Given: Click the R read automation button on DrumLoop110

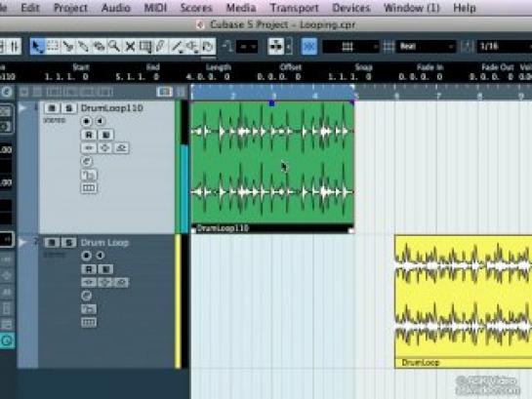Looking at the screenshot, I should pos(89,135).
